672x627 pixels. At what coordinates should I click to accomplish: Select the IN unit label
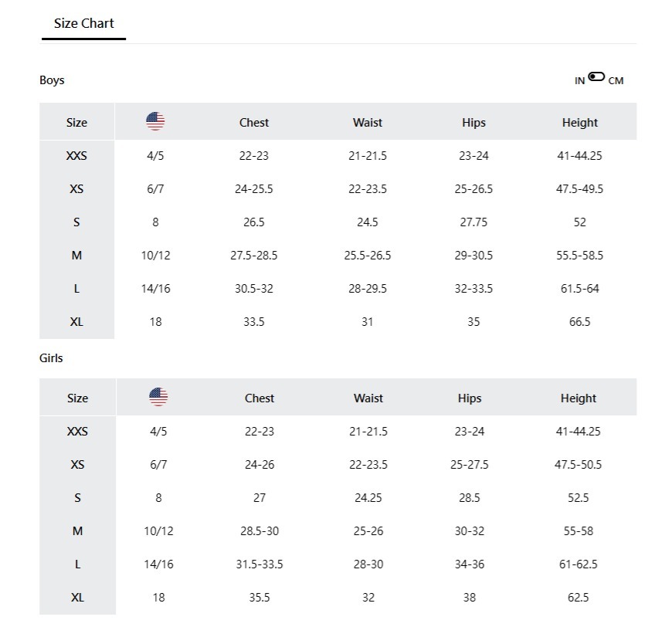point(579,80)
